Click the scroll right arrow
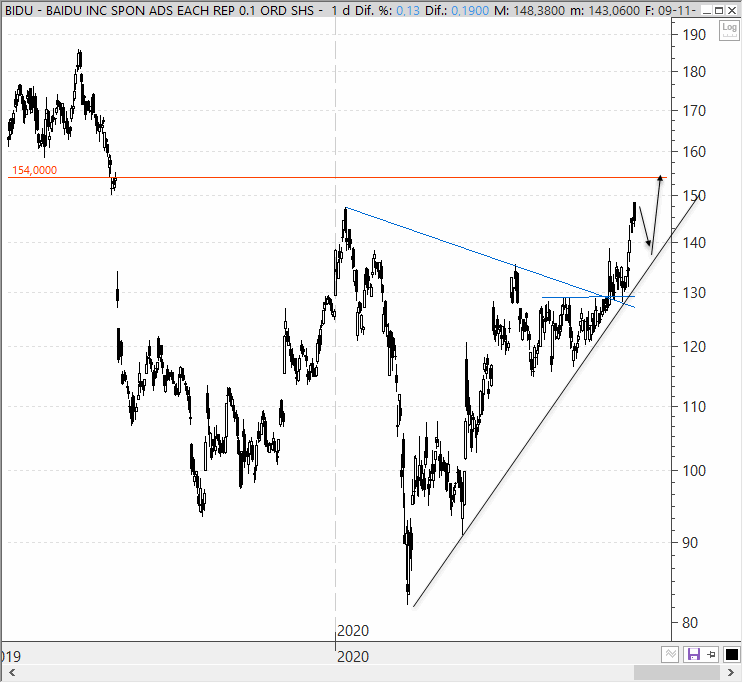Image resolution: width=743 pixels, height=683 pixels. (x=731, y=672)
